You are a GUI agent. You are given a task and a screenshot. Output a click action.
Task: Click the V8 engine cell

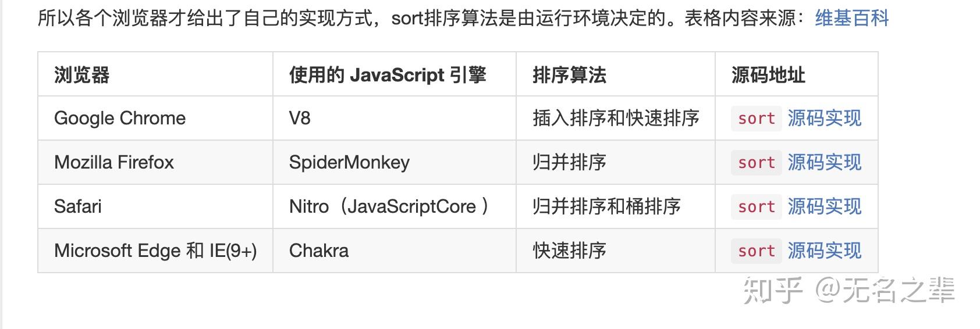click(x=300, y=118)
